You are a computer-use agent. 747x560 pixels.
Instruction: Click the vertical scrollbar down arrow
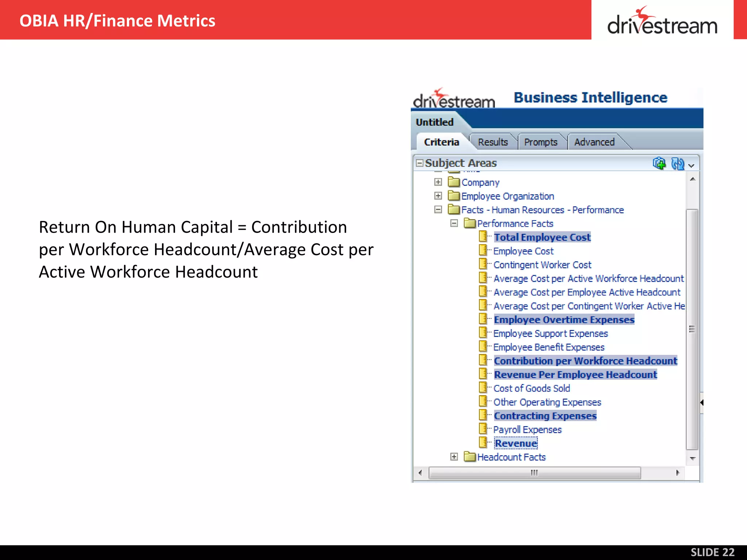[x=692, y=458]
